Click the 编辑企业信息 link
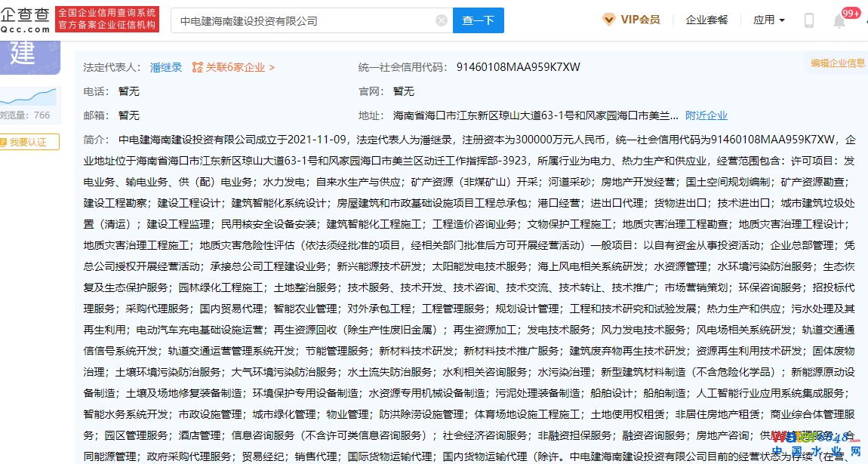Image resolution: width=868 pixels, height=464 pixels. [x=837, y=63]
